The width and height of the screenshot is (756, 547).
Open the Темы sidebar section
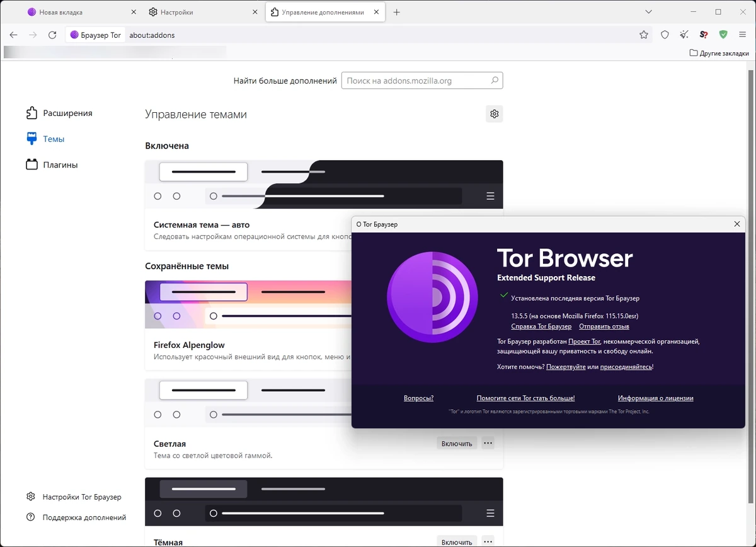(x=45, y=139)
